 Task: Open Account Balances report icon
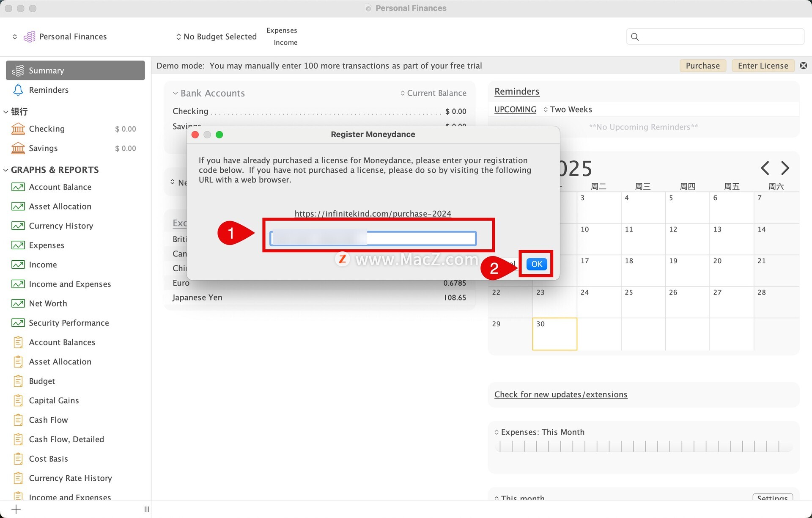click(x=18, y=342)
